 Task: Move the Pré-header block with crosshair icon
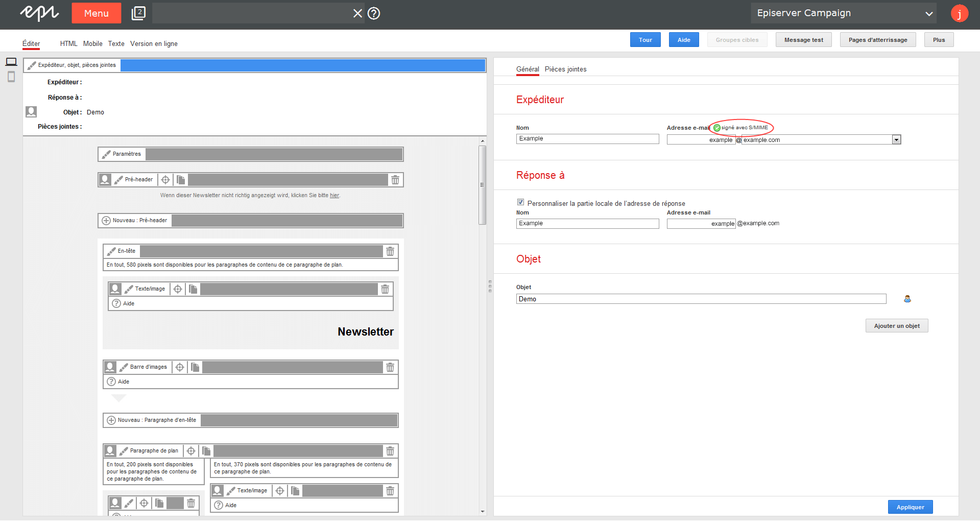[165, 180]
